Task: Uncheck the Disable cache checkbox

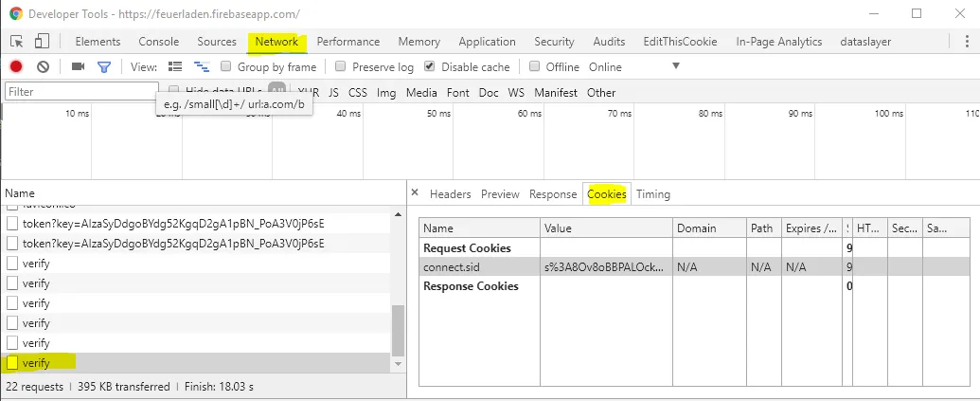Action: coord(430,67)
